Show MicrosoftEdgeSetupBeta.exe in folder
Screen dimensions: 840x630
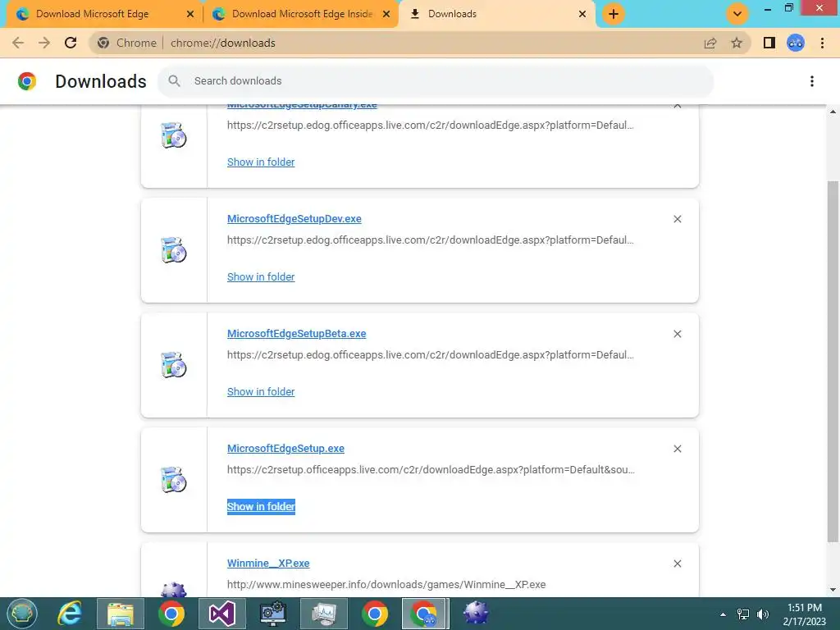(261, 391)
